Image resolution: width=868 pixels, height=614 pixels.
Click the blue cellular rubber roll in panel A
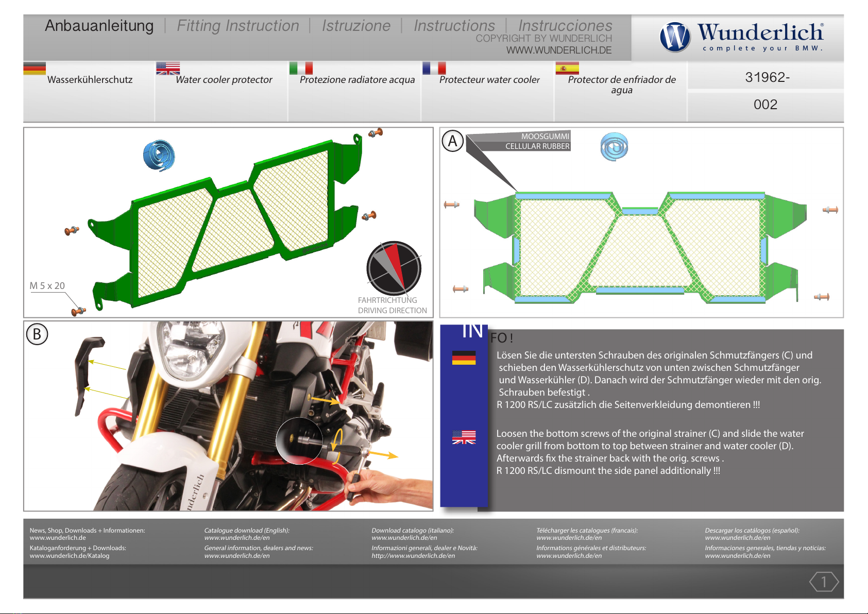[614, 146]
